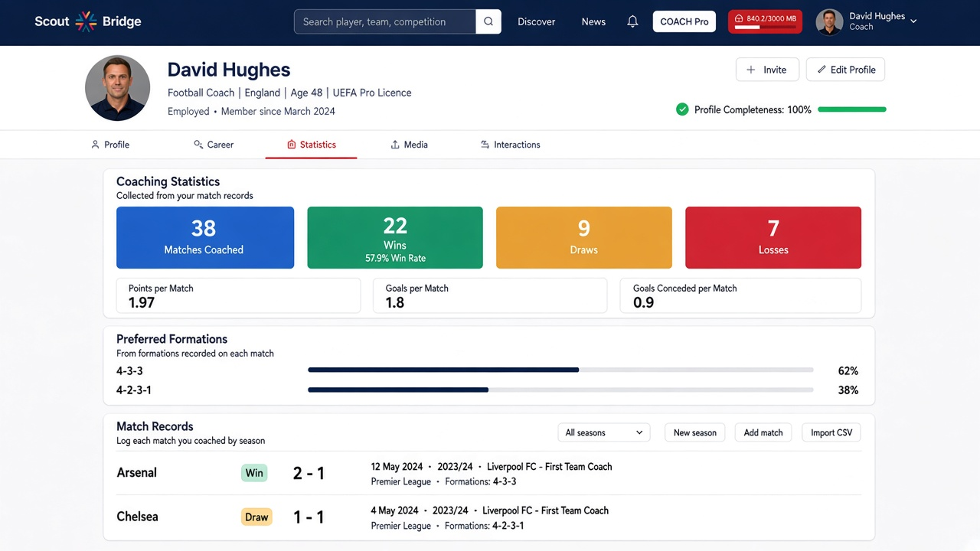The image size is (980, 551).
Task: Click the Match Records heading
Action: (155, 426)
